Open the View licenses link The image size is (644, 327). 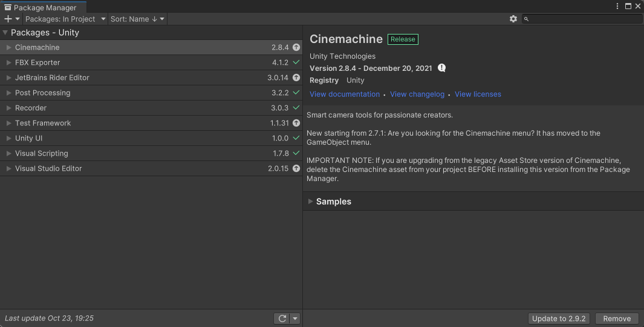478,94
